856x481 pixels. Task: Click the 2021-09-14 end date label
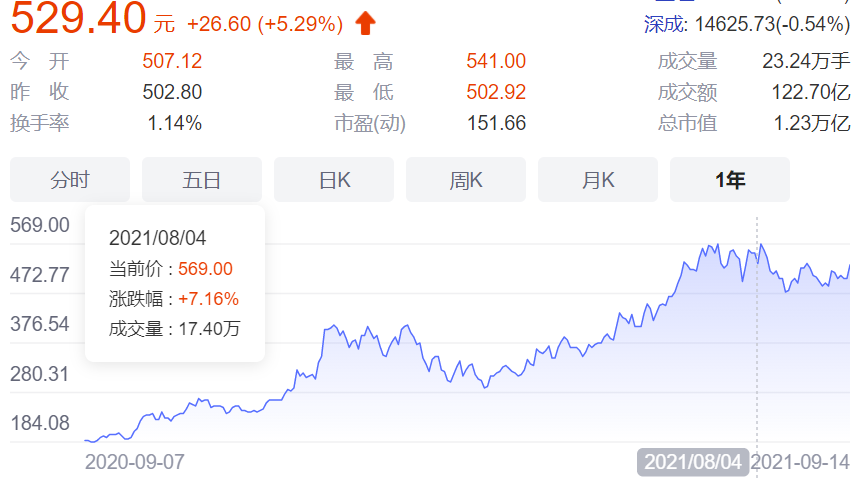[x=802, y=462]
